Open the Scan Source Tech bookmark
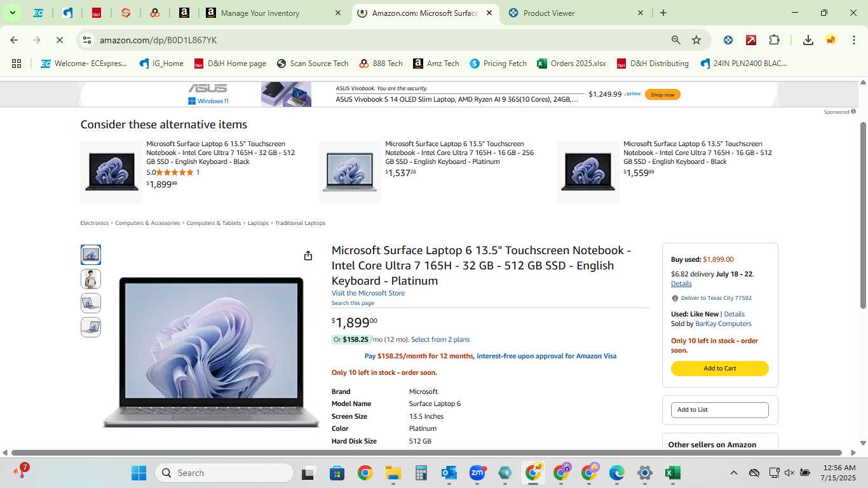This screenshot has width=868, height=488. click(x=313, y=64)
